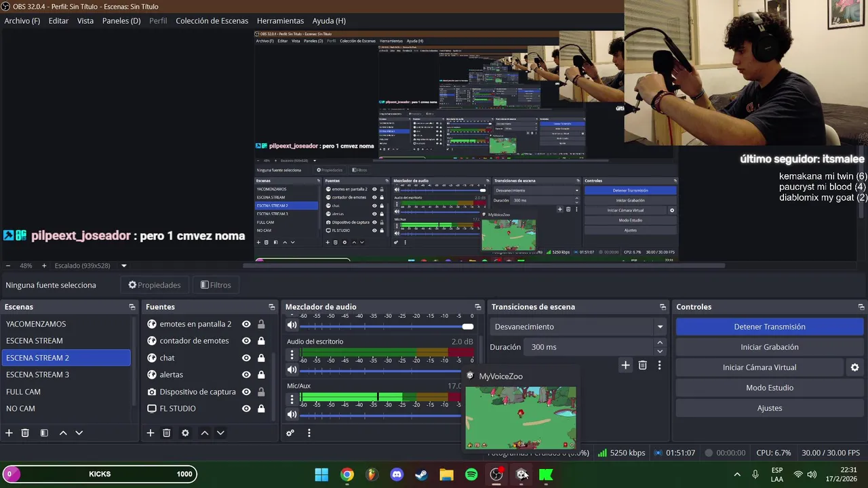Mute Audio del escritorio speaker icon

pos(292,370)
